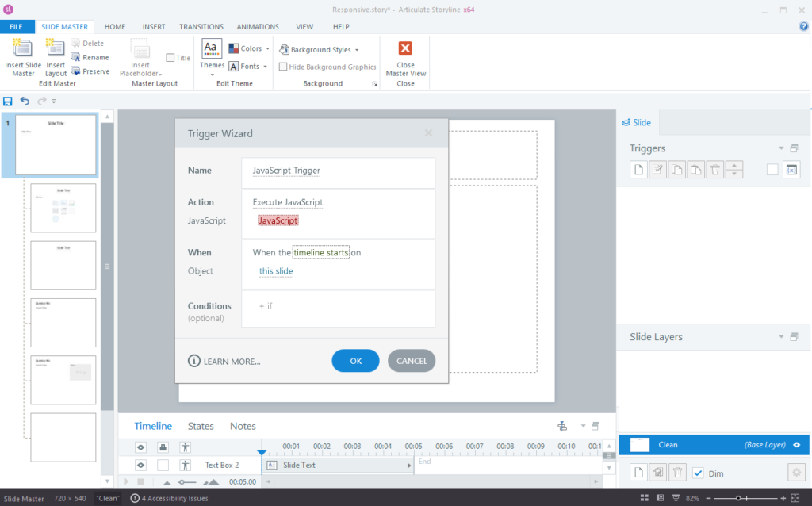Click the Themes icon
This screenshot has height=506, width=812.
(212, 48)
